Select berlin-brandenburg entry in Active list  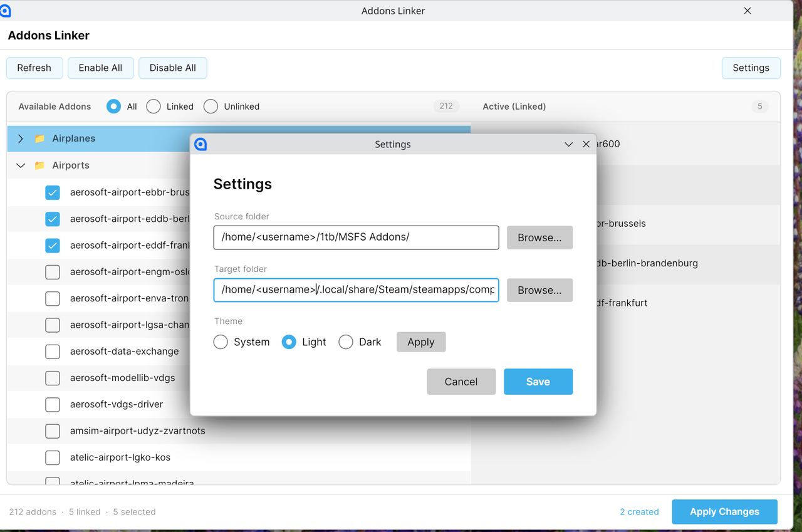647,263
